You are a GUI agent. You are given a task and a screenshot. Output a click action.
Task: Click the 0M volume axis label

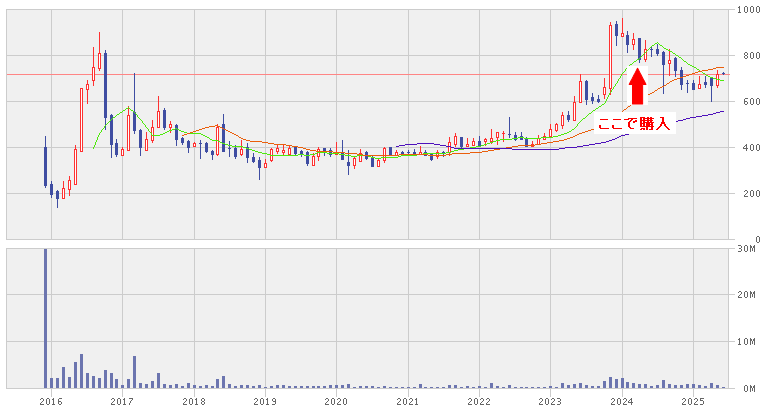pyautogui.click(x=749, y=388)
